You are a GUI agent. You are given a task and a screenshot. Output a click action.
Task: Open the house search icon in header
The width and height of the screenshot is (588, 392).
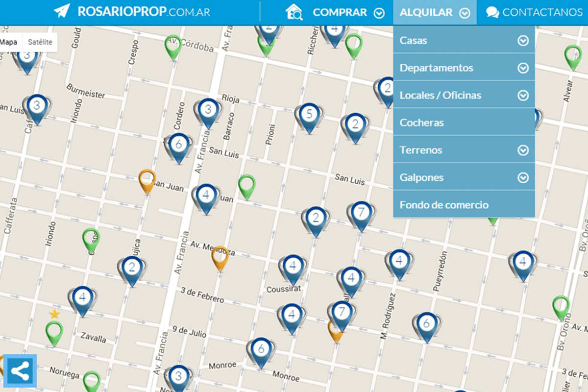pos(294,12)
